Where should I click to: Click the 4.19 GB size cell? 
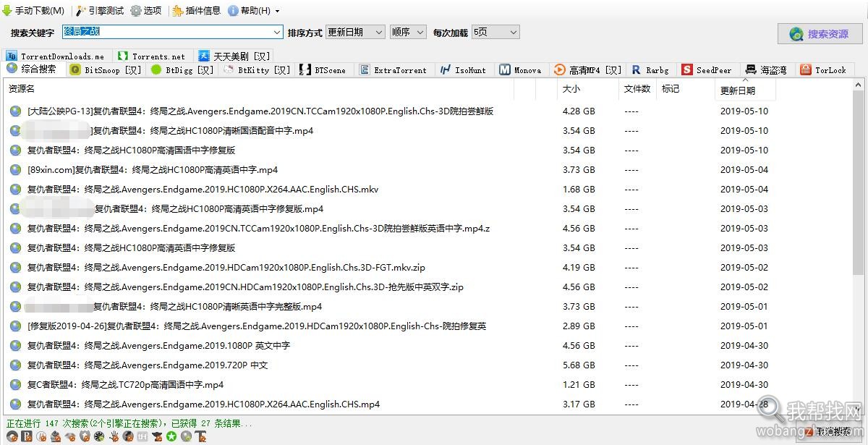point(579,268)
